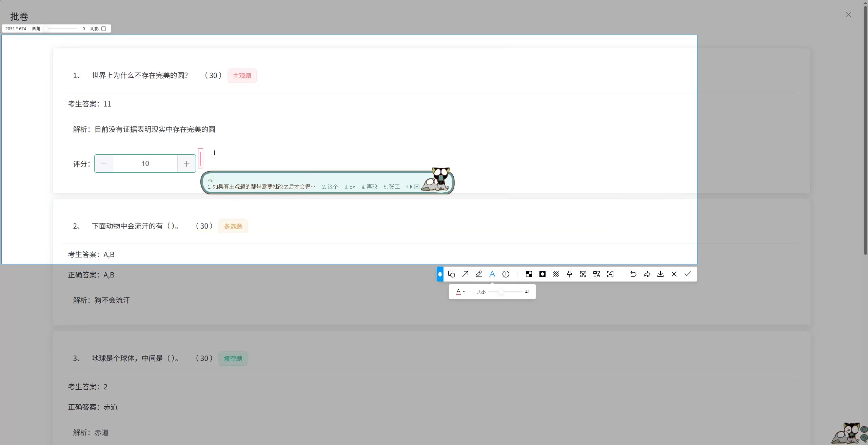The width and height of the screenshot is (868, 445).
Task: Select the numbered marker tool
Action: pos(506,274)
